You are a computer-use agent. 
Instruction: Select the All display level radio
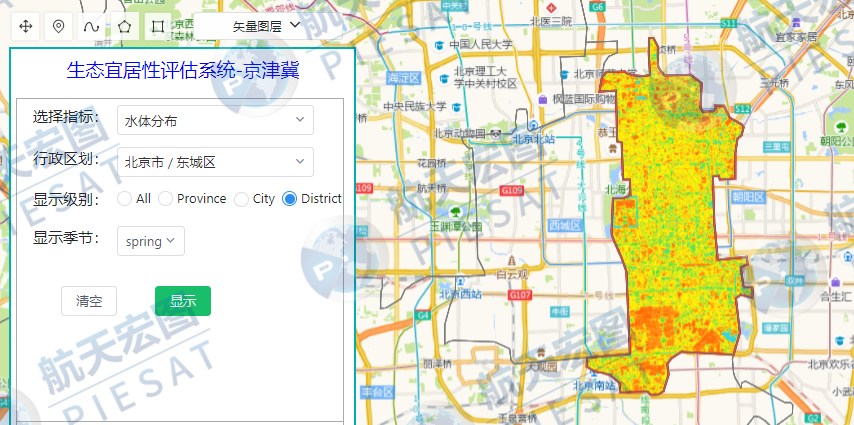(124, 199)
